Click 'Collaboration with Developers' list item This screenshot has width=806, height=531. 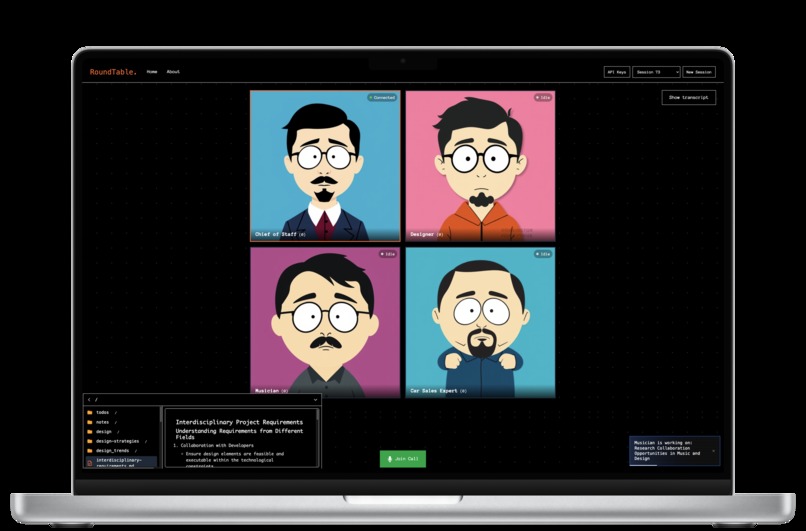point(217,446)
